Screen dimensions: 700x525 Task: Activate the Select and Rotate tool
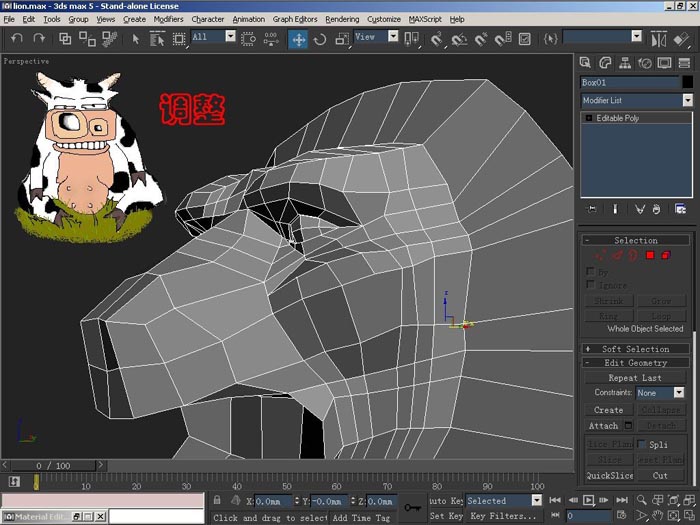(320, 39)
